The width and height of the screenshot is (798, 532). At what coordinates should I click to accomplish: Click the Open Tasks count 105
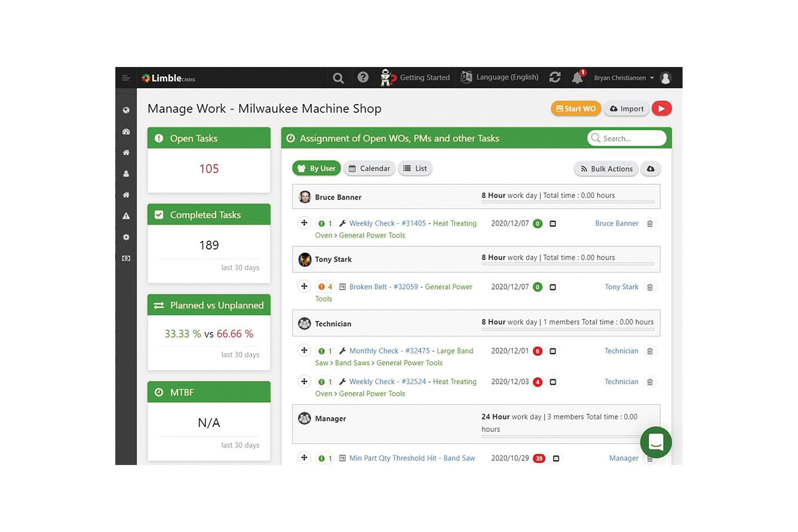pos(209,169)
